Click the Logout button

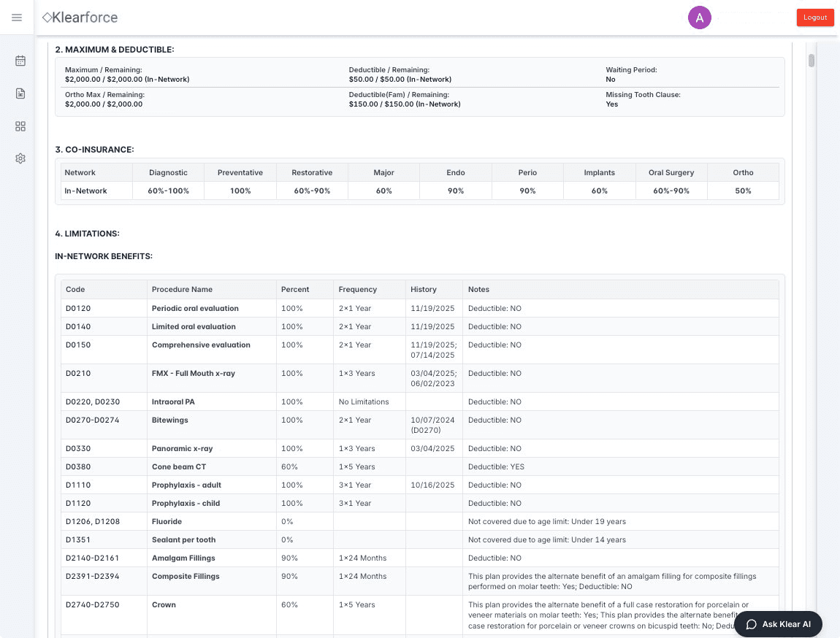[815, 17]
